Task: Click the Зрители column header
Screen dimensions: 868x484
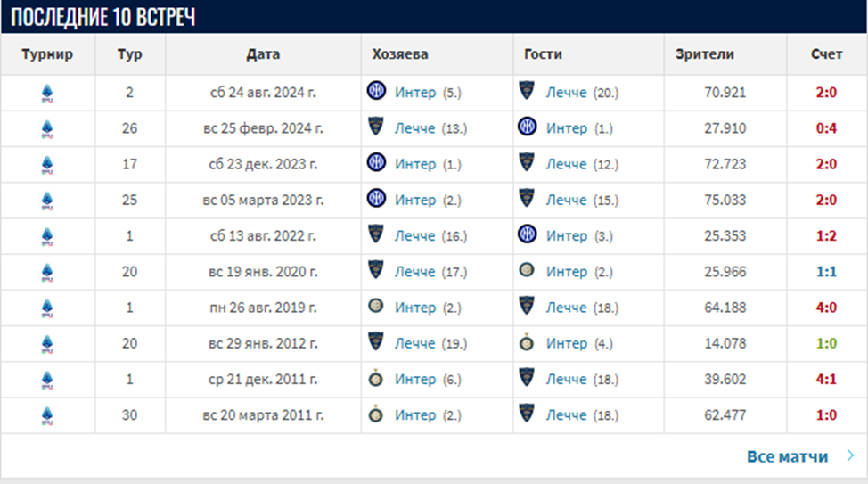Action: tap(705, 54)
